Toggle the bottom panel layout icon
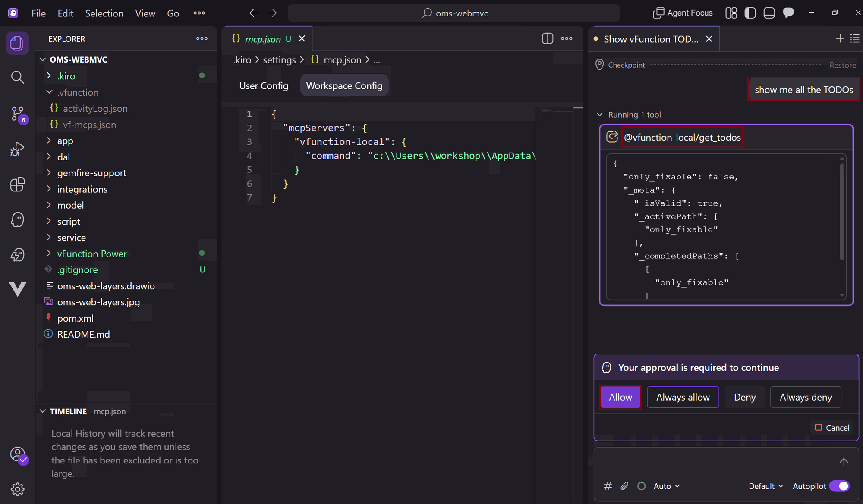The width and height of the screenshot is (863, 504). pos(769,13)
